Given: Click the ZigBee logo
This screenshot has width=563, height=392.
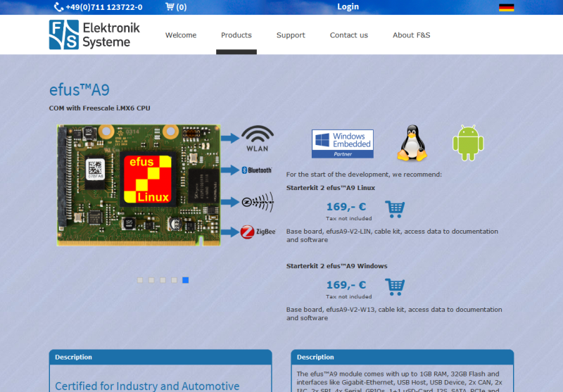Looking at the screenshot, I should (258, 232).
